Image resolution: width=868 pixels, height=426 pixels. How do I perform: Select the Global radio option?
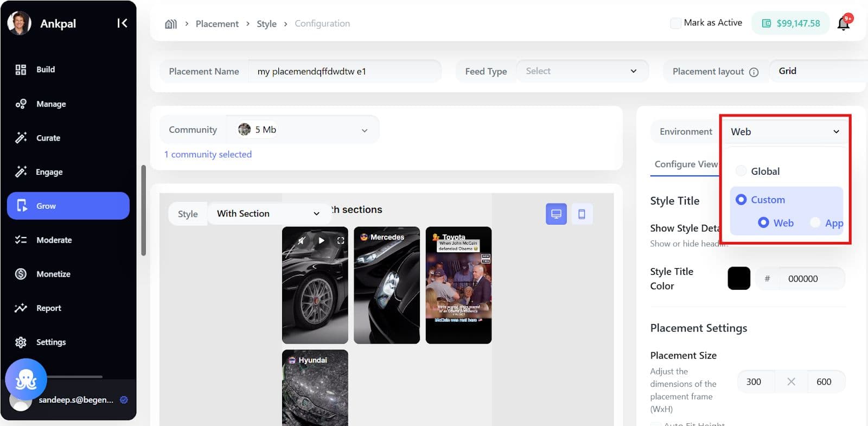click(741, 171)
